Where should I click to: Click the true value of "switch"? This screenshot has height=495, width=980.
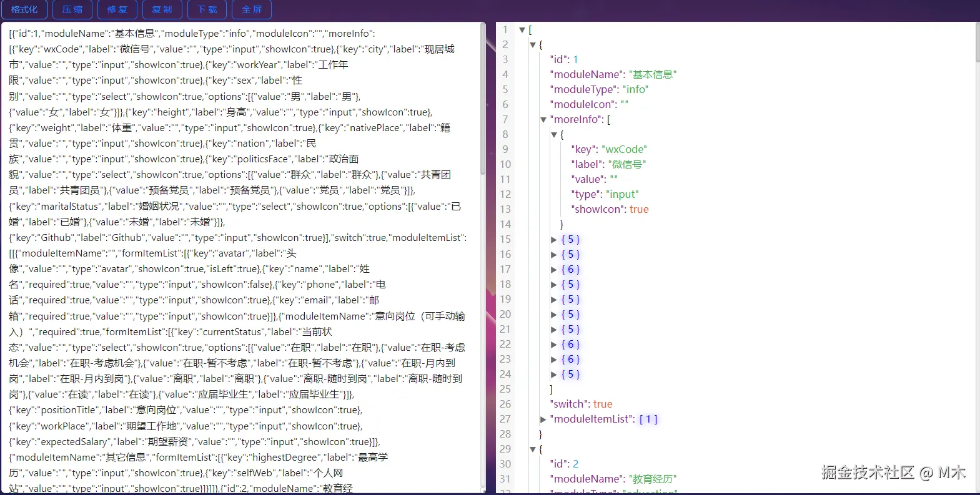[603, 404]
